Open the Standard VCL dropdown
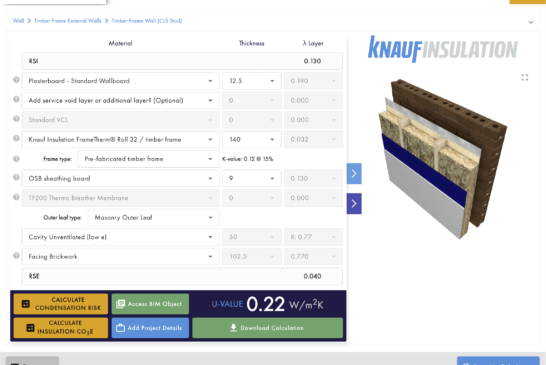This screenshot has width=546, height=365. [120, 120]
